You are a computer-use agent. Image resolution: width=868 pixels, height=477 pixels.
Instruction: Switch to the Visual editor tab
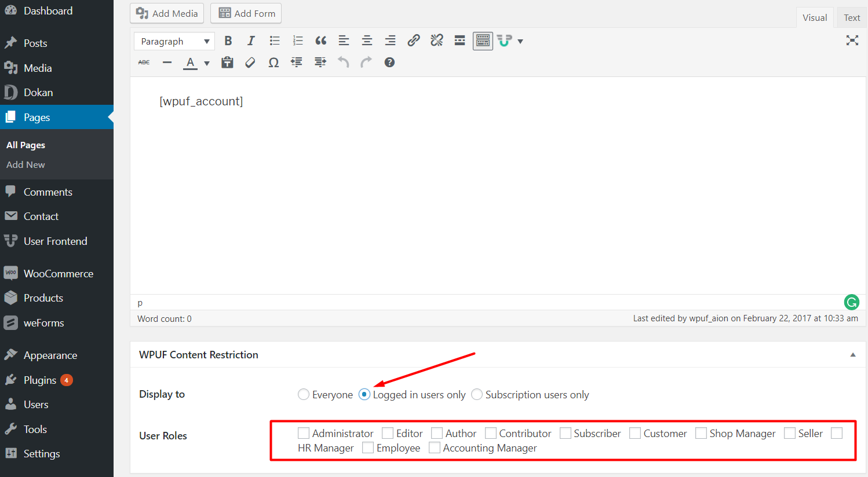click(x=815, y=17)
